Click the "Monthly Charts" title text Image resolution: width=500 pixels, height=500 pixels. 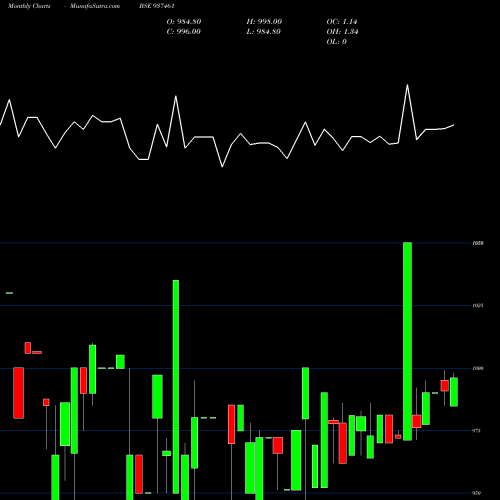[x=29, y=6]
